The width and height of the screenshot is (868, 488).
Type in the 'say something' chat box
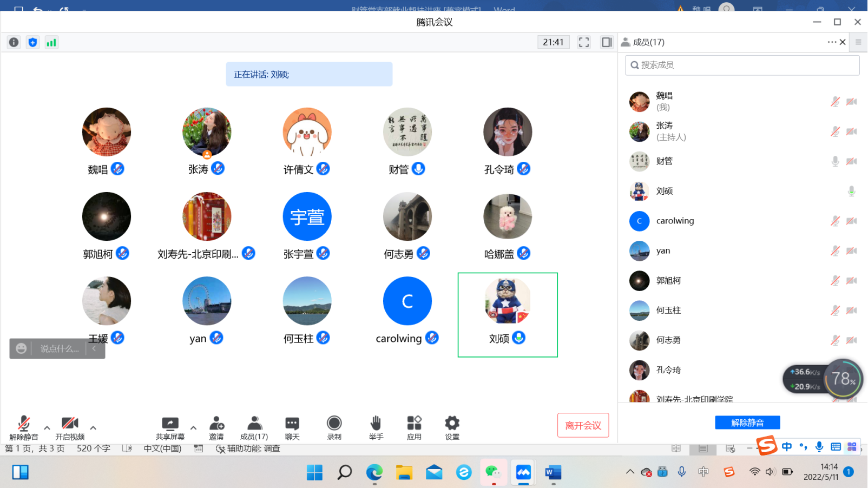coord(60,349)
